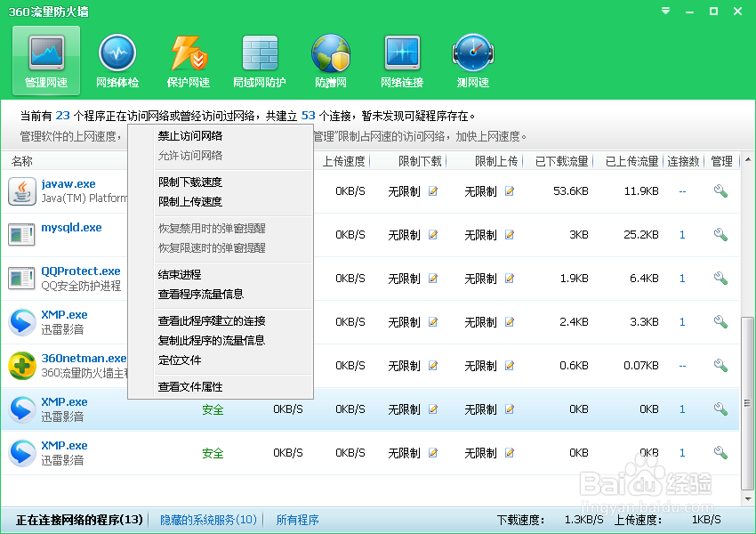
Task: Click the 53 connections count number
Action: tap(308, 116)
